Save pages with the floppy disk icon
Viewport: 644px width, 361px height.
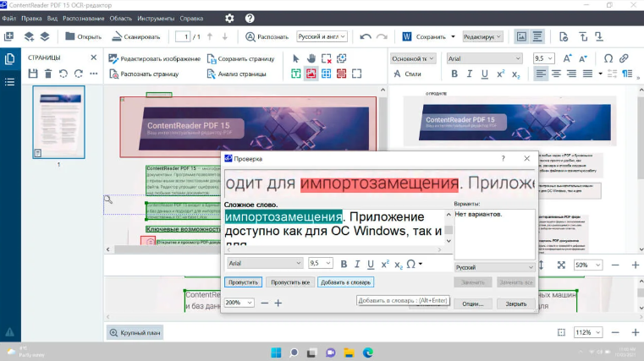click(x=33, y=74)
